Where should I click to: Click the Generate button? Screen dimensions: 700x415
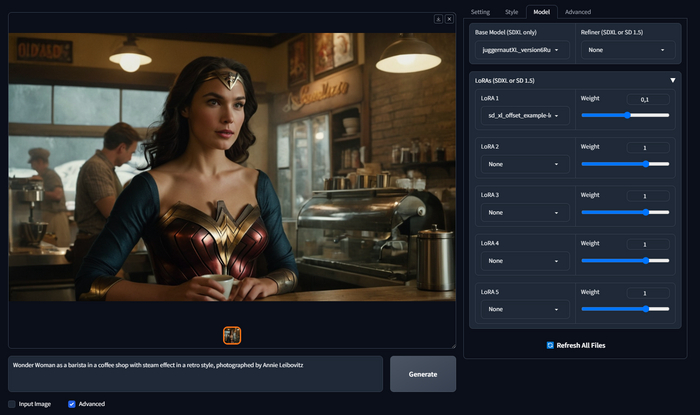(423, 374)
